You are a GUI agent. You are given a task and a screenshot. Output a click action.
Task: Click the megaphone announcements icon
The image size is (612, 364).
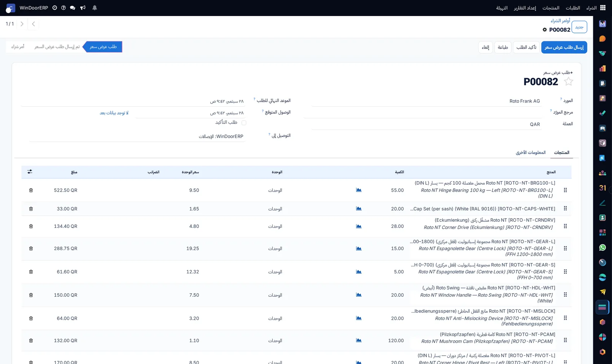pyautogui.click(x=83, y=8)
